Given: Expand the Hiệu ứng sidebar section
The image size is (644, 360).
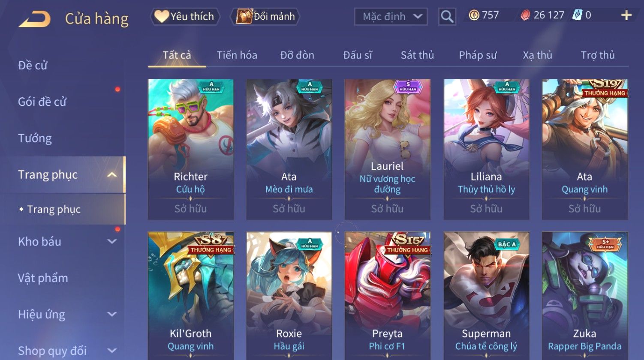Looking at the screenshot, I should [112, 315].
